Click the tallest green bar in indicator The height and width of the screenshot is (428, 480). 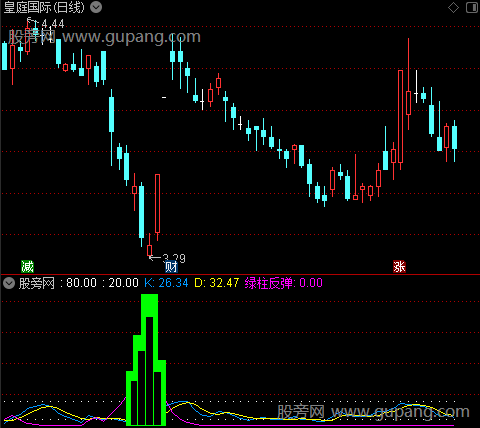(149, 360)
